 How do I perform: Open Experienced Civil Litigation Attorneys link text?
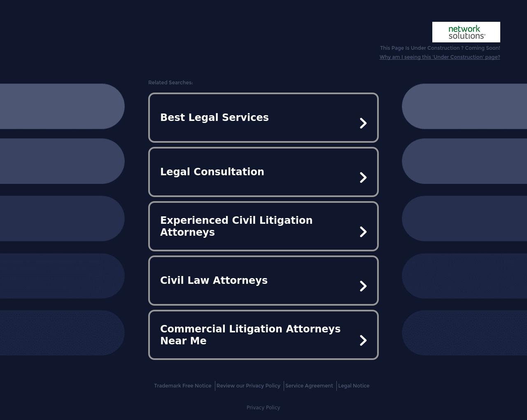pyautogui.click(x=236, y=226)
